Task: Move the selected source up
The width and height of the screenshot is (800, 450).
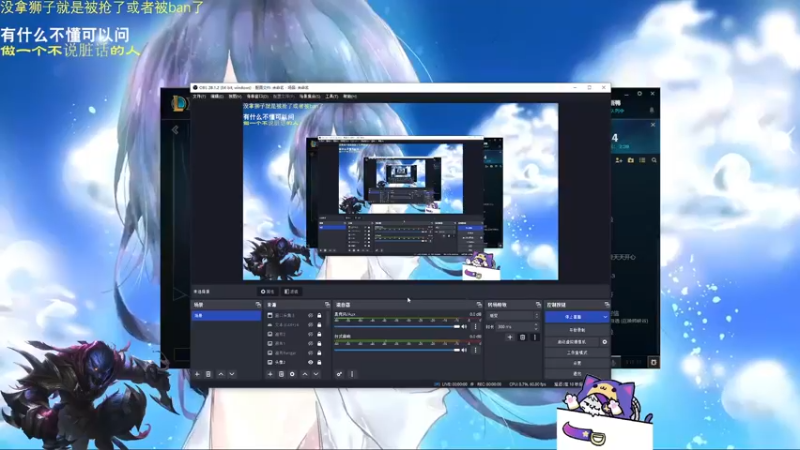Action: pyautogui.click(x=305, y=374)
